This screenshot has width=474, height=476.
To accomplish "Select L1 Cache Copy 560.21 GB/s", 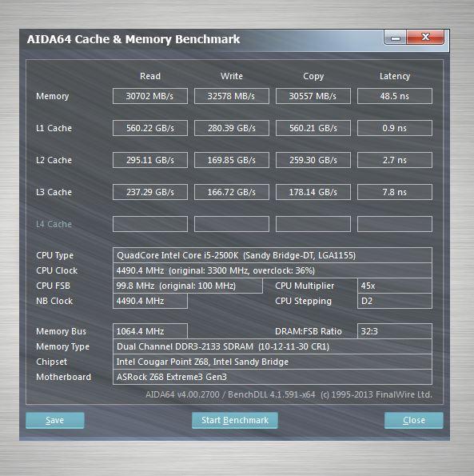I will (x=313, y=128).
